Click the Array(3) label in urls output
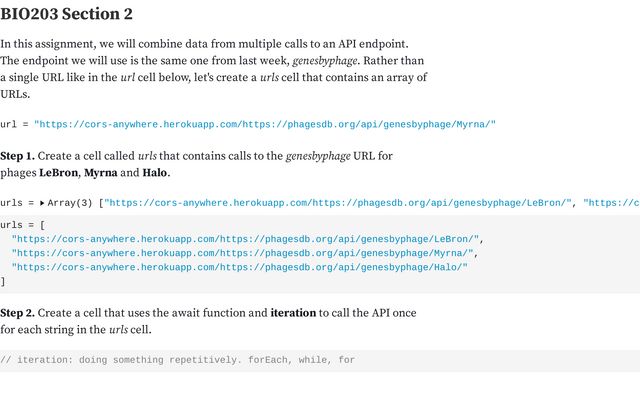Image resolution: width=640 pixels, height=400 pixels. tap(70, 203)
